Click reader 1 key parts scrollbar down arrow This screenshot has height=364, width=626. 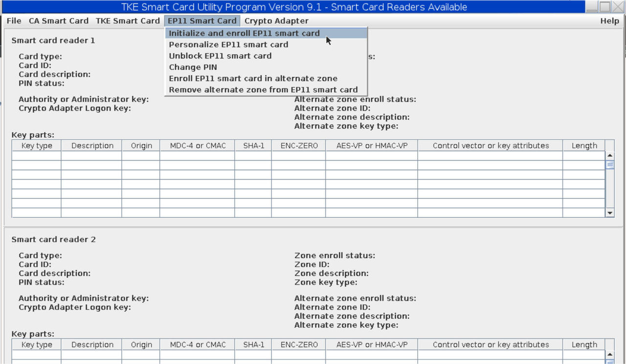click(x=610, y=213)
